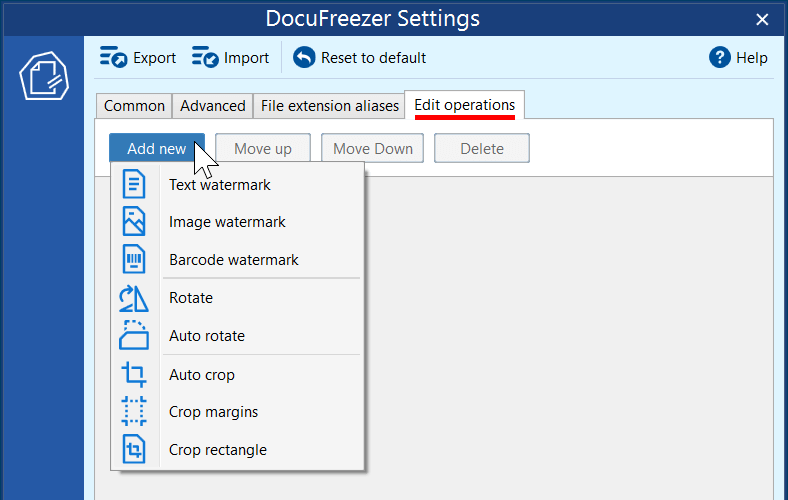Click the DocuFreezer logo in sidebar
This screenshot has width=788, height=500.
[44, 76]
